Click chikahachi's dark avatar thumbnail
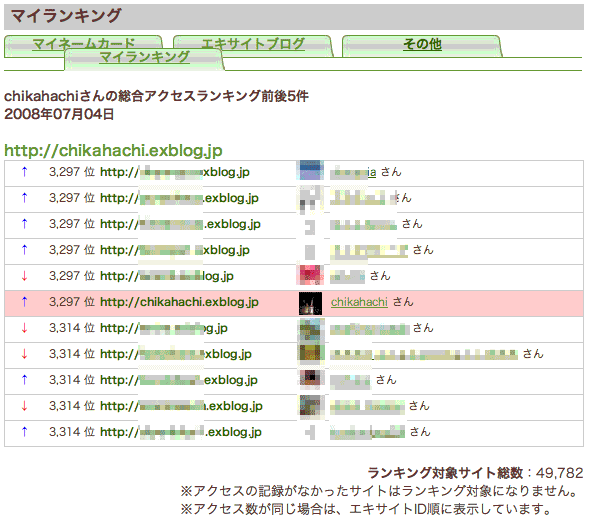The width and height of the screenshot is (591, 522). [x=310, y=303]
